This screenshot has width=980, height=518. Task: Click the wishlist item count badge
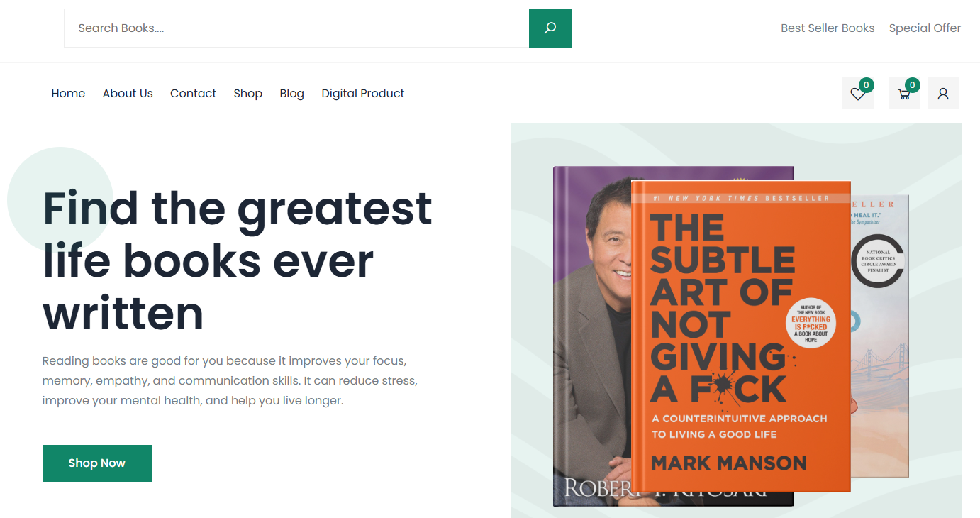[x=866, y=85]
